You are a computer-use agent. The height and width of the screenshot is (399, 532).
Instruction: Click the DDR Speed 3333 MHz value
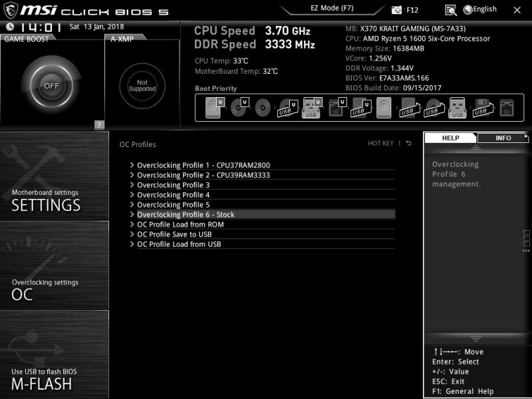coord(290,45)
